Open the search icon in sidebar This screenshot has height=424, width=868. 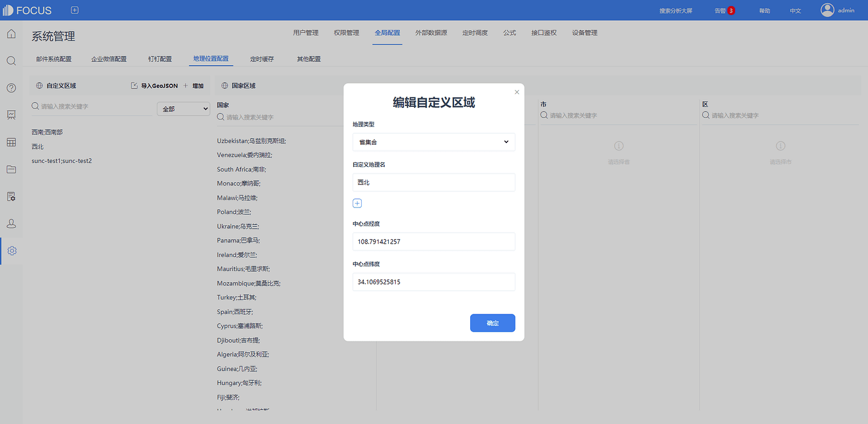(x=11, y=60)
